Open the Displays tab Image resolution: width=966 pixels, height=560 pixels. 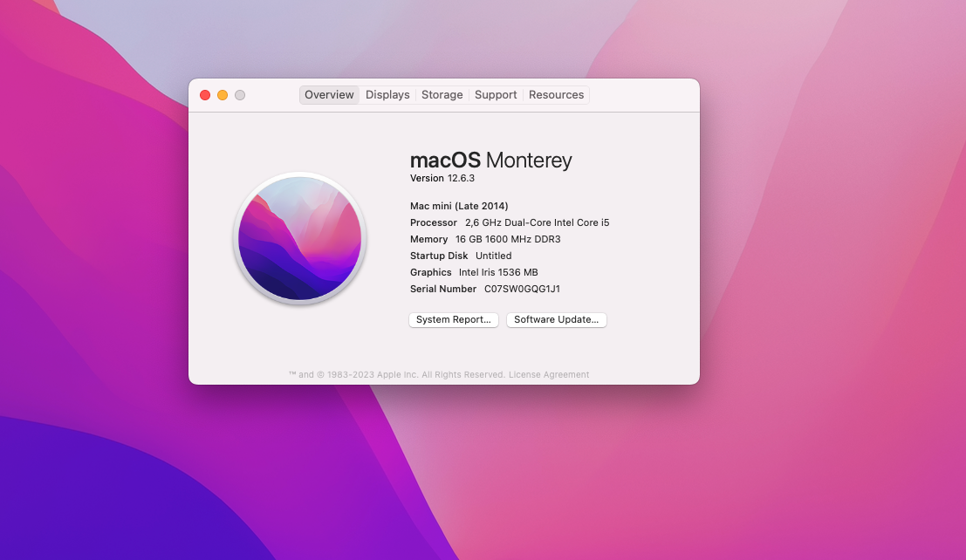click(387, 95)
